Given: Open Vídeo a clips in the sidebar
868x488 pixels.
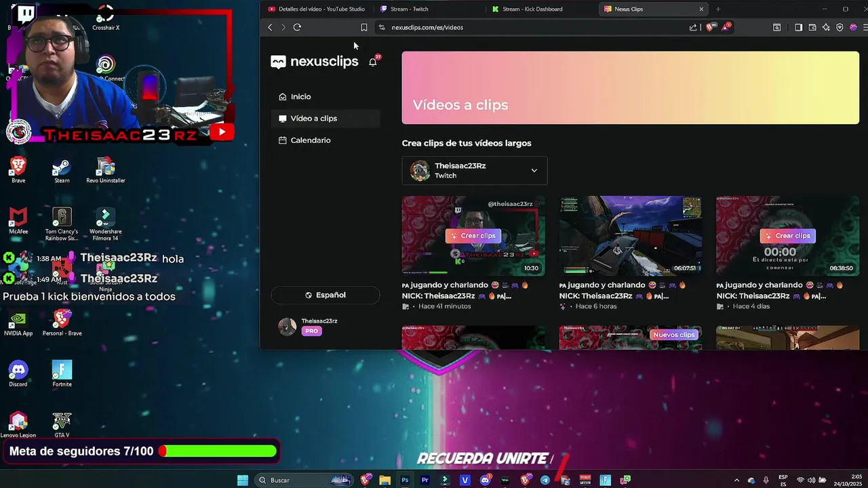Looking at the screenshot, I should 325,119.
